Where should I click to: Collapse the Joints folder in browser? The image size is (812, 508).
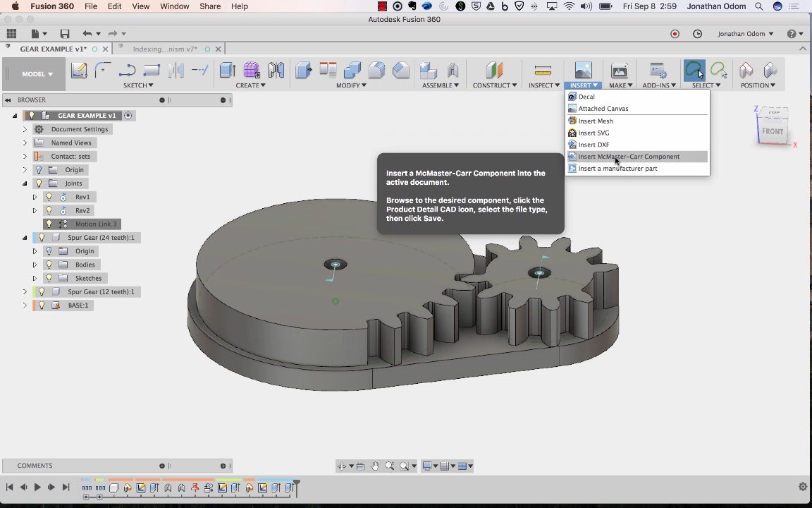tap(25, 183)
